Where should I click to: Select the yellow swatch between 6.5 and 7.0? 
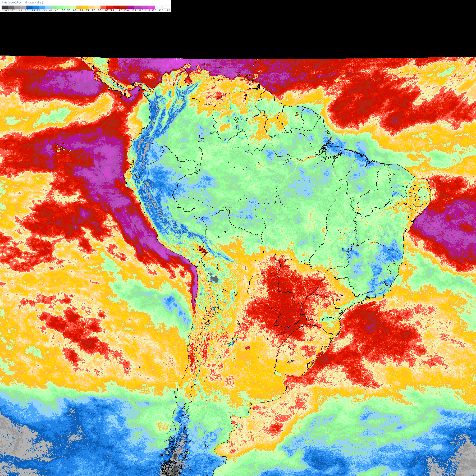(85, 7)
